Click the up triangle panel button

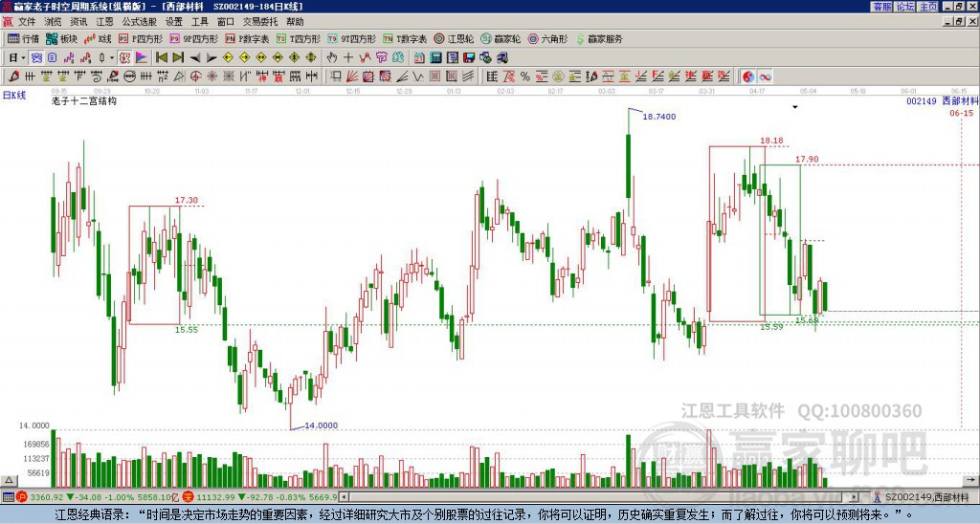pyautogui.click(x=9, y=480)
